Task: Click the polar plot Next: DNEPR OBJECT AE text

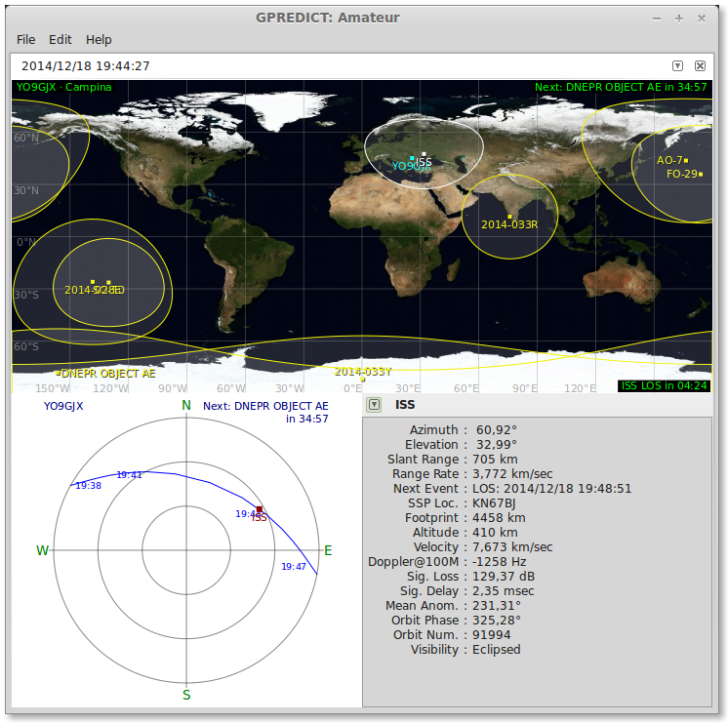Action: pos(265,412)
